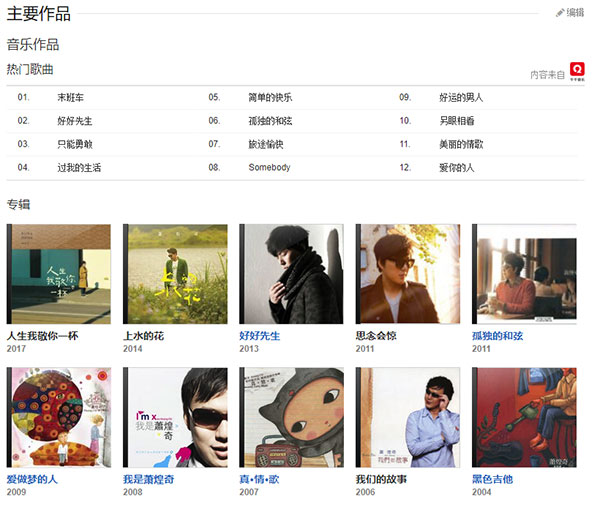Click the 孤独的和弦 album title link
Screen dimensions: 600x512
pos(497,336)
